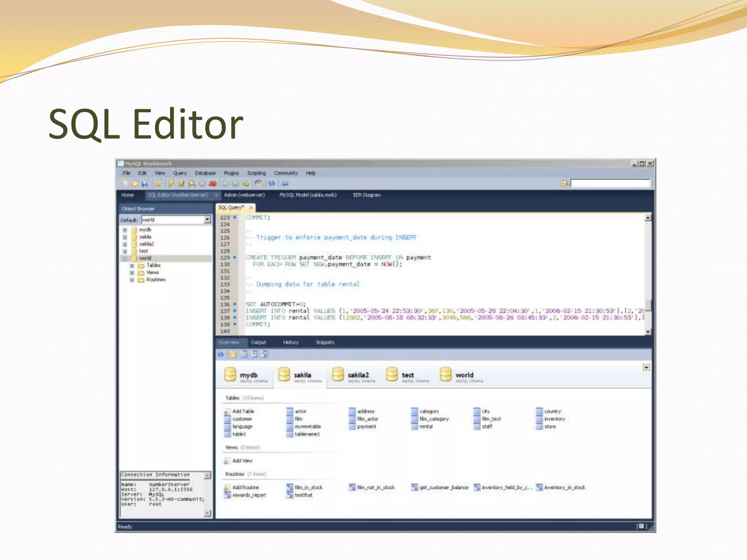The width and height of the screenshot is (747, 560).
Task: Switch to the Output tab
Action: [258, 342]
